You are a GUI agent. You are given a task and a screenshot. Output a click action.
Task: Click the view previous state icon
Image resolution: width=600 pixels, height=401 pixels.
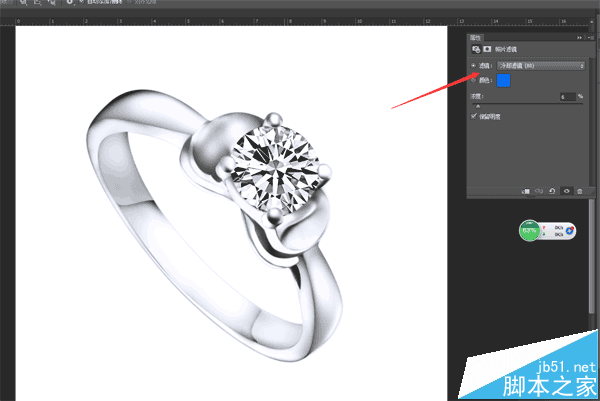539,191
